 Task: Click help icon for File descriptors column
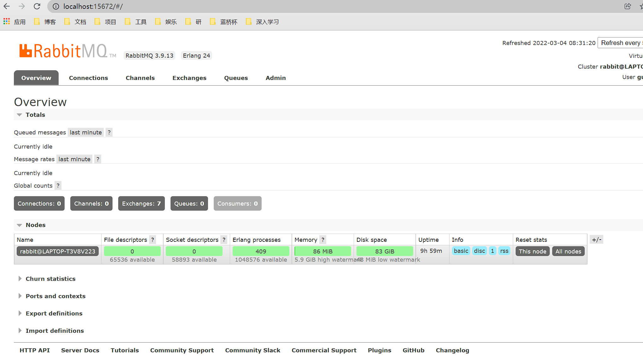[153, 240]
